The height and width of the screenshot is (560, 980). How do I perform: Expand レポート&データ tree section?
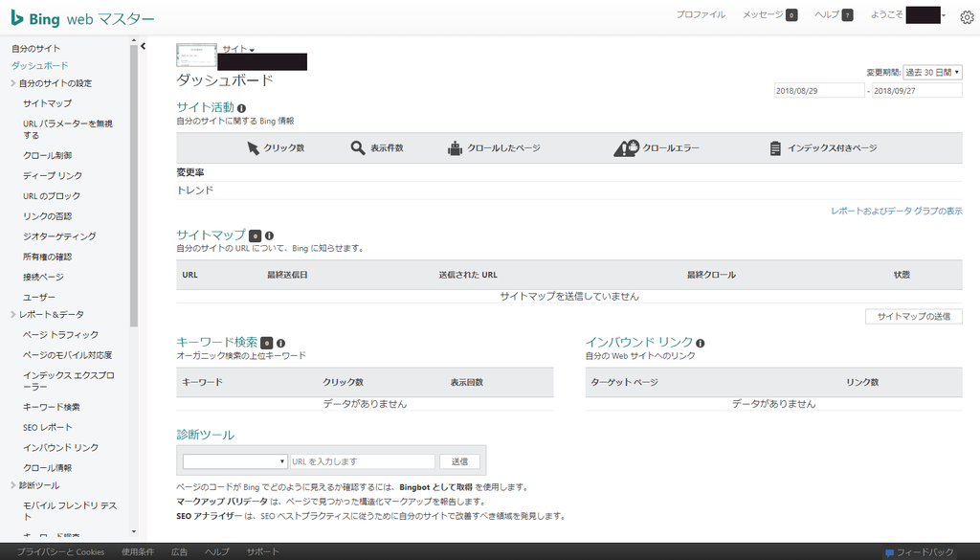[13, 314]
